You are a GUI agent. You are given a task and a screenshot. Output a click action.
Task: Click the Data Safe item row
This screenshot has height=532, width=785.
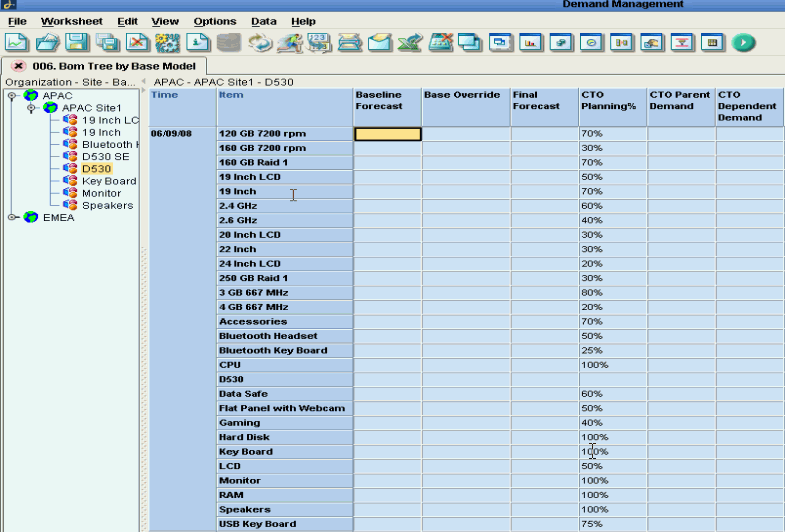(285, 394)
